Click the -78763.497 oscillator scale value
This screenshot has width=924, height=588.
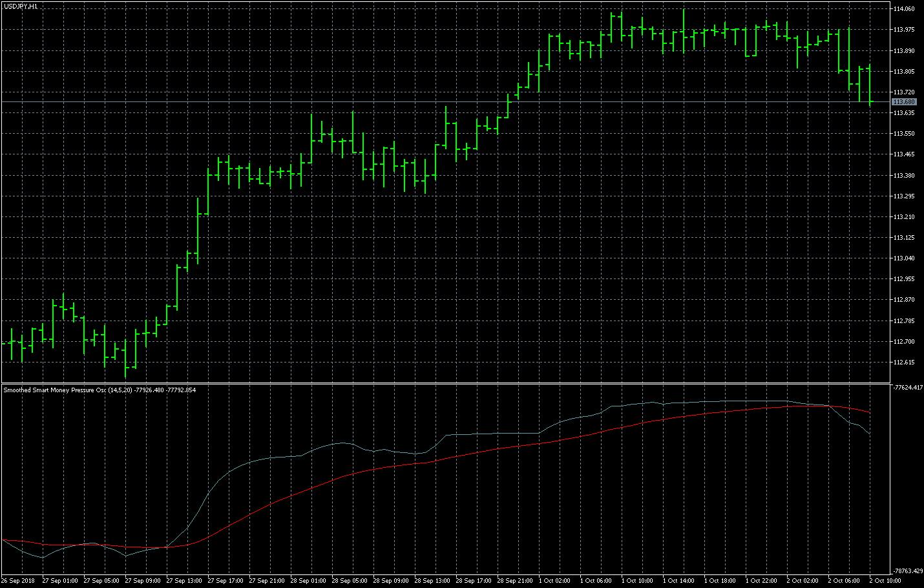(x=907, y=571)
